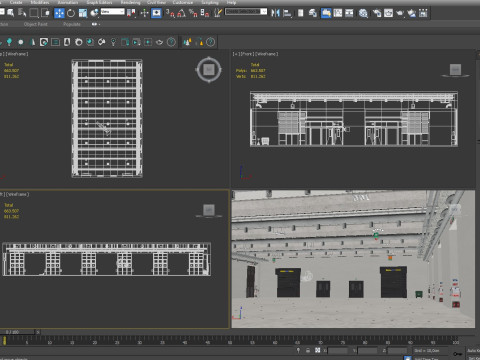
Task: Toggle Angle Snap
Action: pos(181,13)
